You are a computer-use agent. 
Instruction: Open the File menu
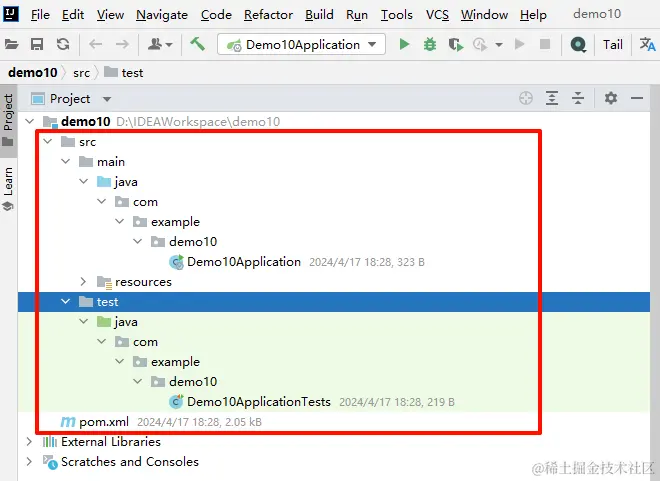40,15
